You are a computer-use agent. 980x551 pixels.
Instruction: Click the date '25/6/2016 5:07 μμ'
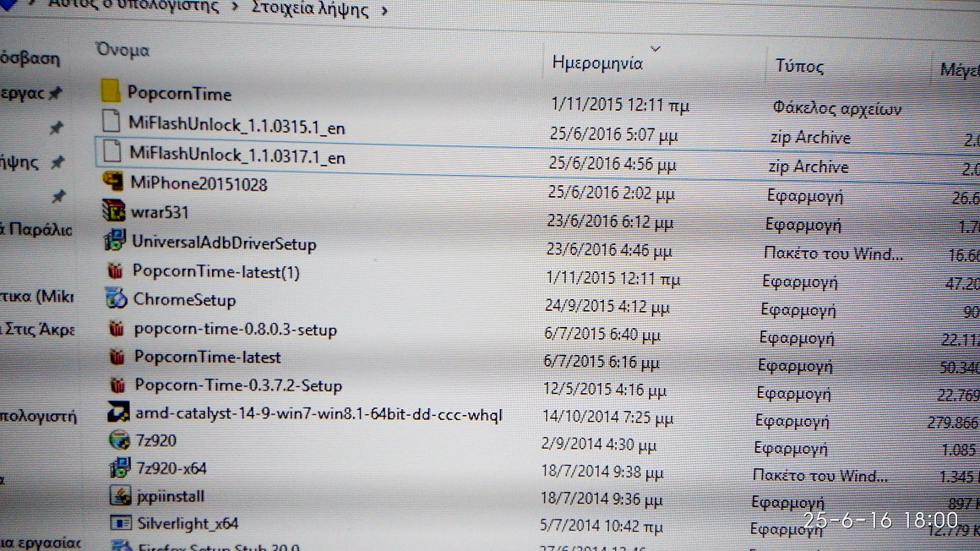tap(613, 134)
